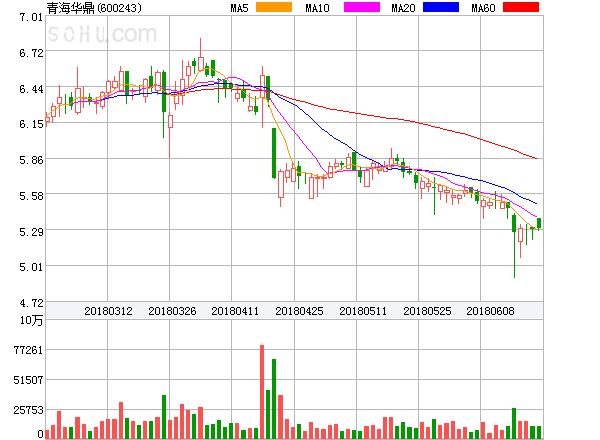Click the 10万 volume axis label
This screenshot has height=440, width=600.
(31, 321)
